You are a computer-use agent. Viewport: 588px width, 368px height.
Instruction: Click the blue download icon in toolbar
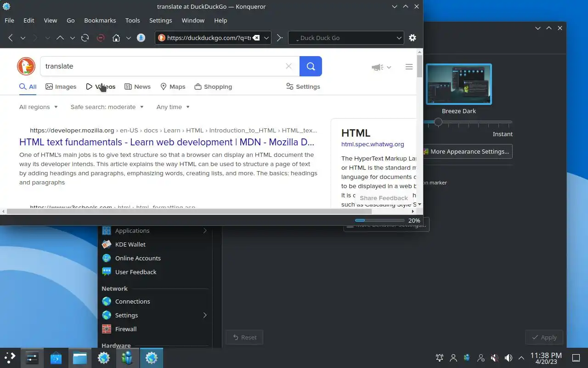141,38
